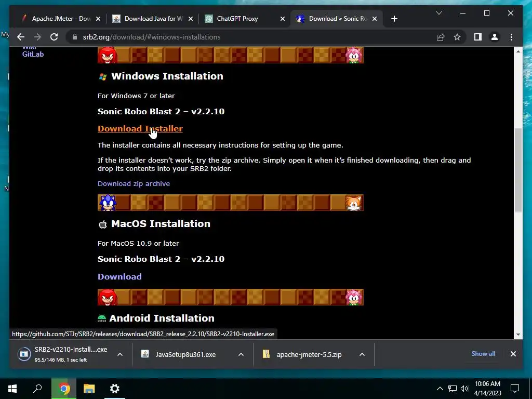
Task: Click the browser forward arrow
Action: 37,37
